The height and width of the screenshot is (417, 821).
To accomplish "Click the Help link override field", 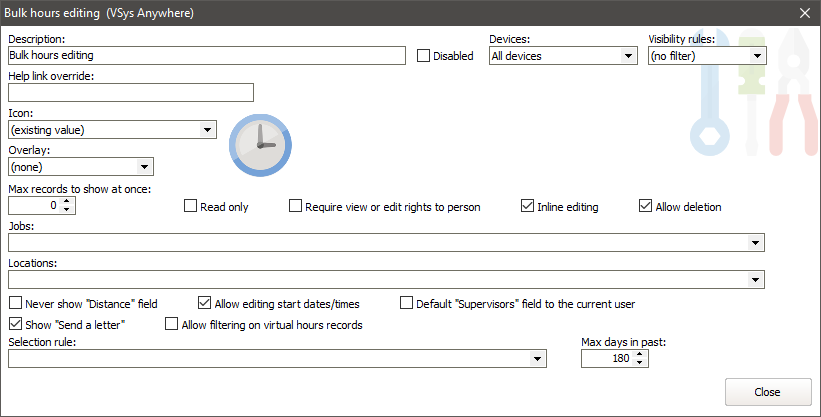I will click(130, 93).
